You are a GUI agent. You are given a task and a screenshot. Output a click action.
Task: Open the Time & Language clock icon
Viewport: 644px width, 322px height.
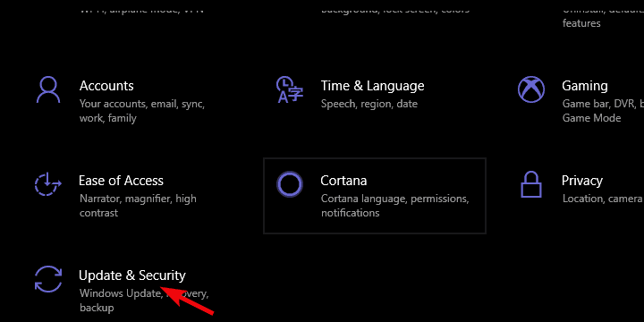290,89
